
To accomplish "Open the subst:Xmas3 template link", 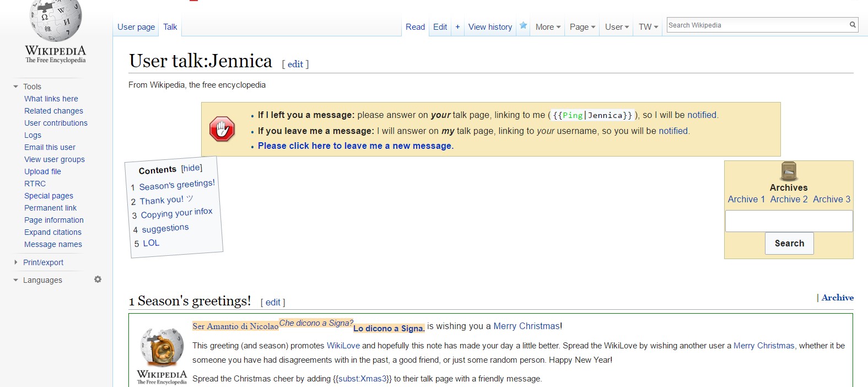I will [362, 379].
